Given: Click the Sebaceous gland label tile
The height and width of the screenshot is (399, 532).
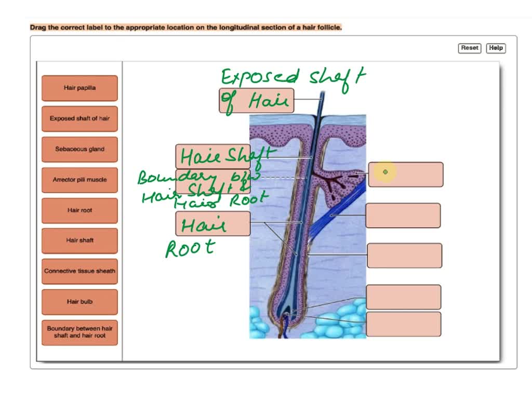Looking at the screenshot, I should click(79, 149).
